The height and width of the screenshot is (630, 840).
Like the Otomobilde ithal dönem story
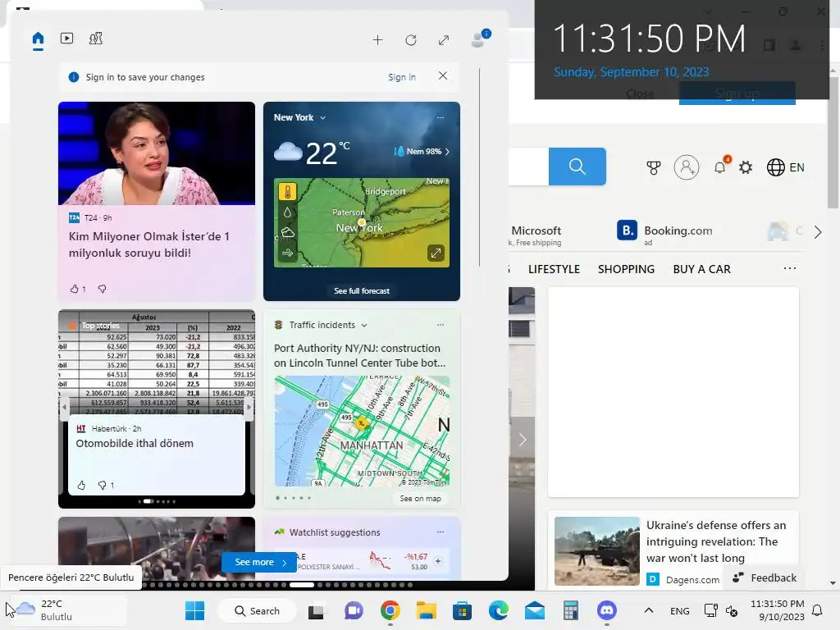(81, 486)
